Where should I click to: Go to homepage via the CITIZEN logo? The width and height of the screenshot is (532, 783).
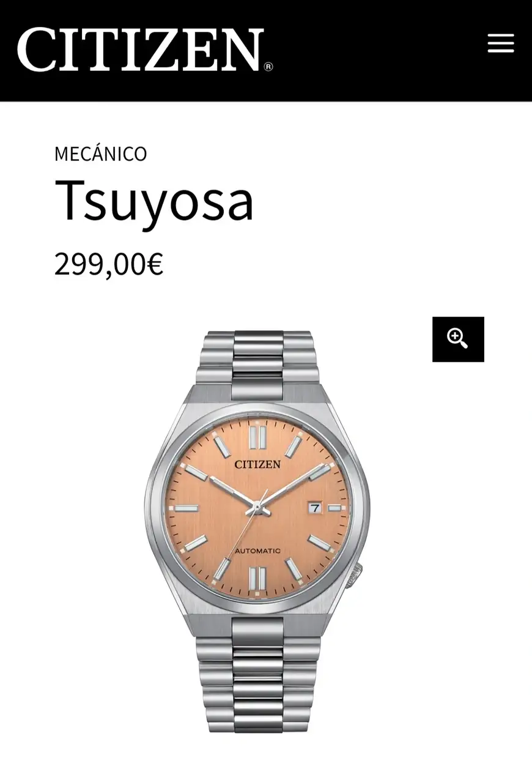click(x=141, y=50)
